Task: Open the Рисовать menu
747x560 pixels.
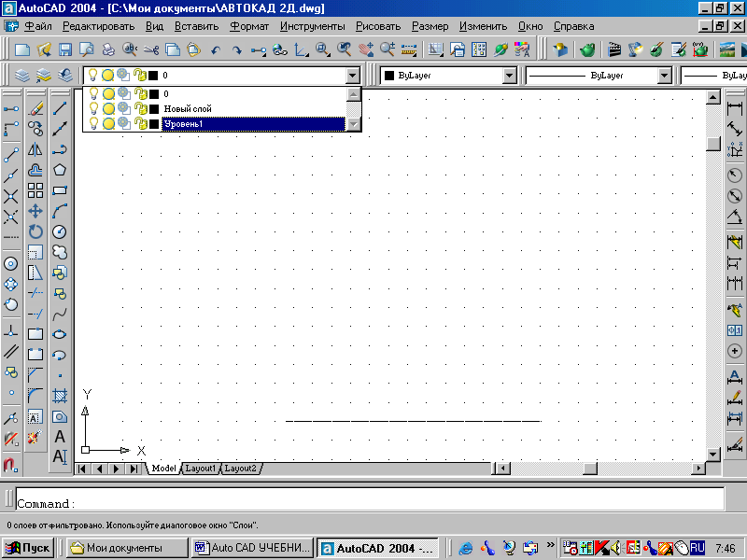Action: 378,26
